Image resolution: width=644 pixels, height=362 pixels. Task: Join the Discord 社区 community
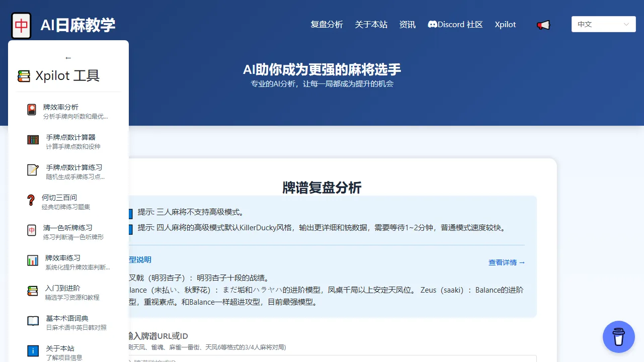pos(455,24)
